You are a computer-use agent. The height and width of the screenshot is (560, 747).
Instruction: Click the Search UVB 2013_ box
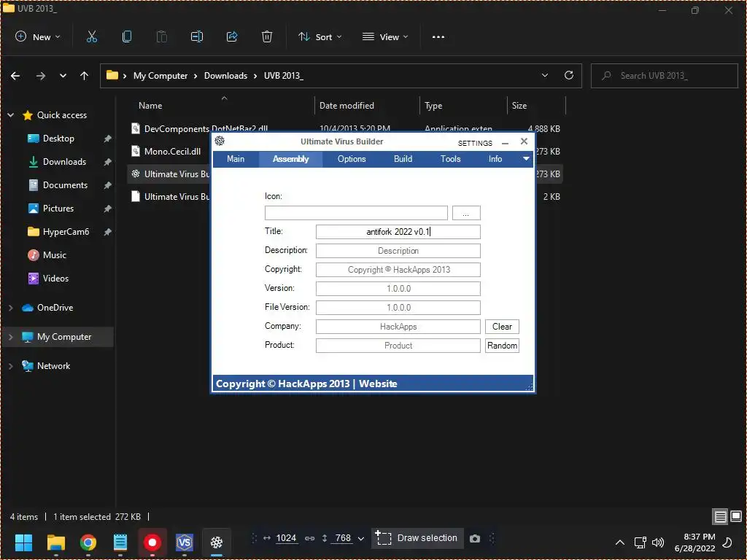[x=664, y=76]
